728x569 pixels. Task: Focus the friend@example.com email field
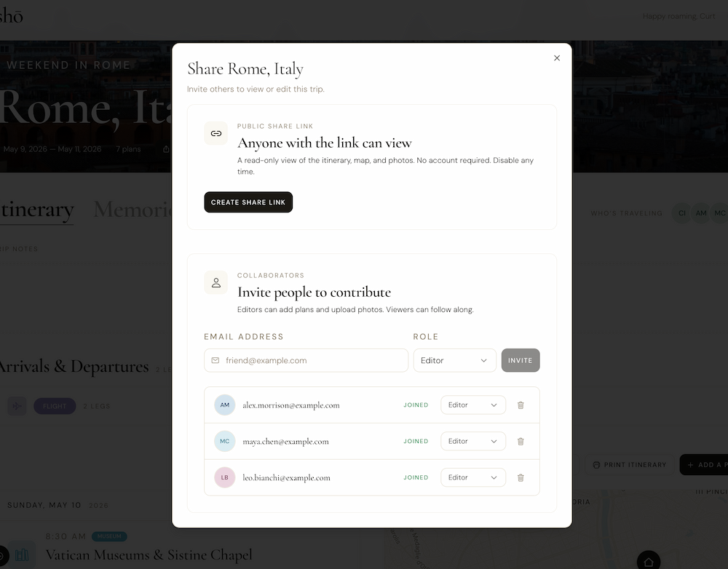(306, 361)
